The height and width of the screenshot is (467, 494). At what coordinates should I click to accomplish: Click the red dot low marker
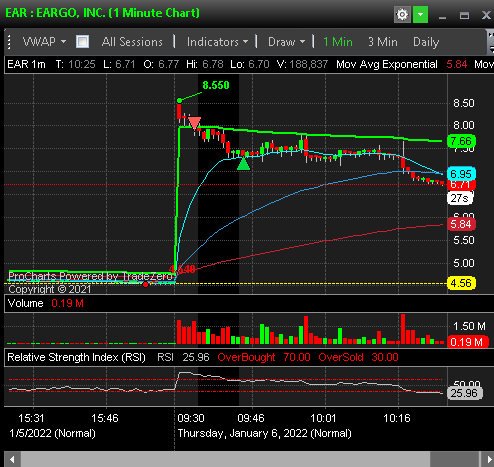[145, 284]
